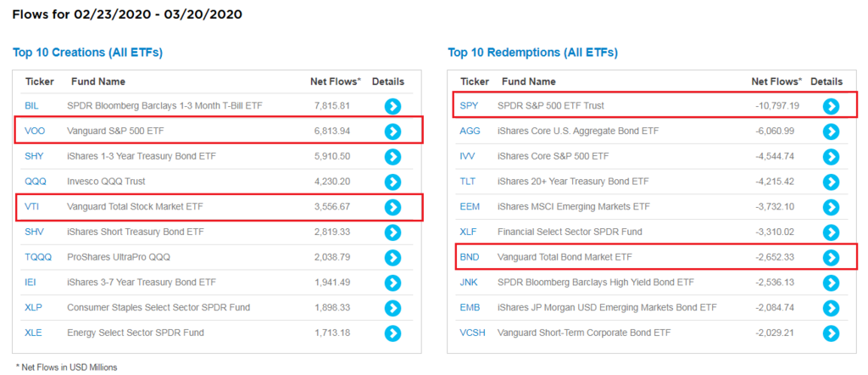Open details arrow for VCSH row
Screen dimensions: 868x375
831,333
